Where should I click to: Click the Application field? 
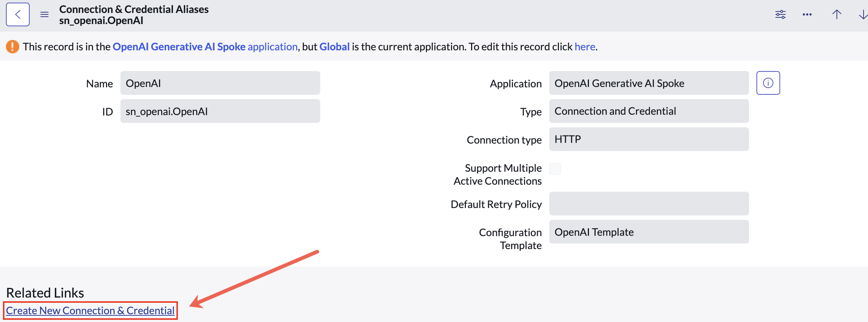pyautogui.click(x=649, y=83)
